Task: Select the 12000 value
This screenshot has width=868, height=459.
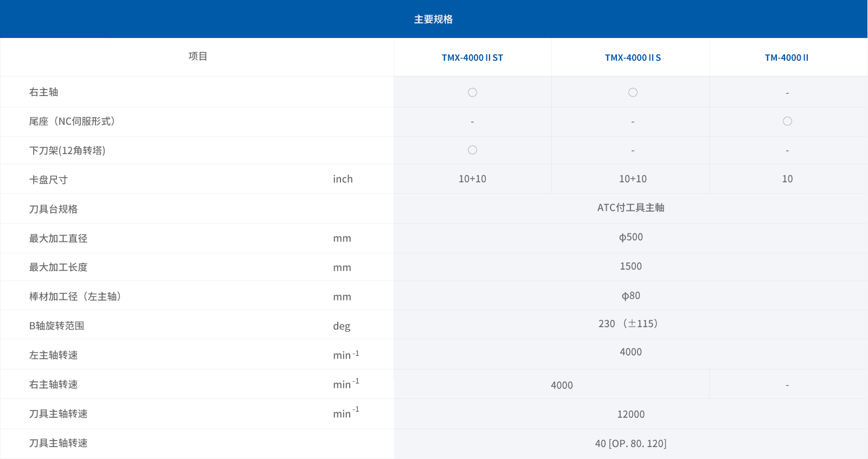Action: (631, 415)
